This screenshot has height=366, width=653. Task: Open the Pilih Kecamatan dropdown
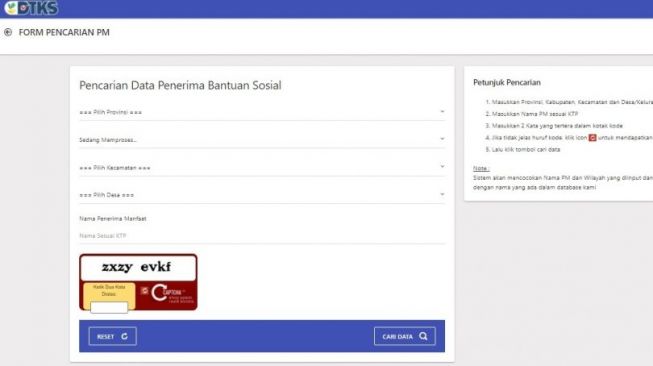262,167
